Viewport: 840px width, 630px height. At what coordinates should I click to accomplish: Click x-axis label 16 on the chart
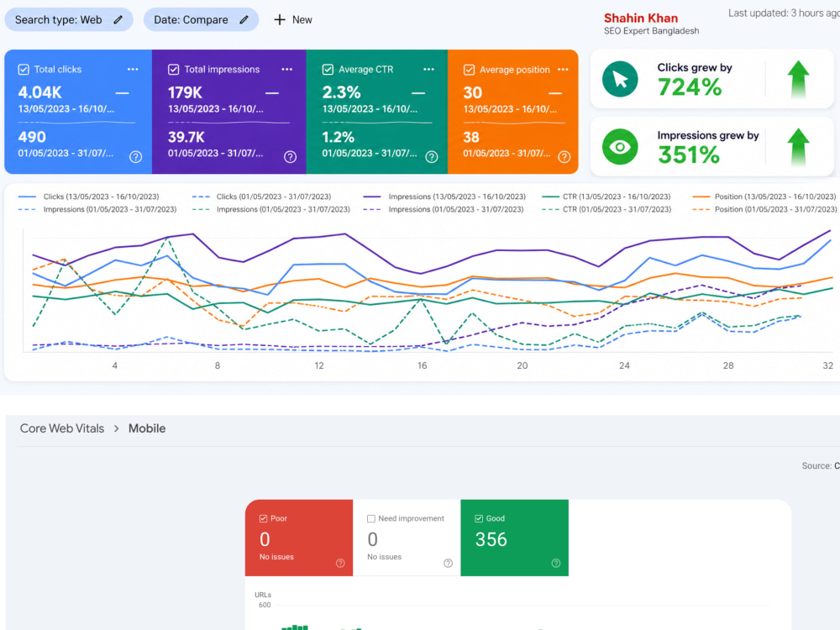423,365
